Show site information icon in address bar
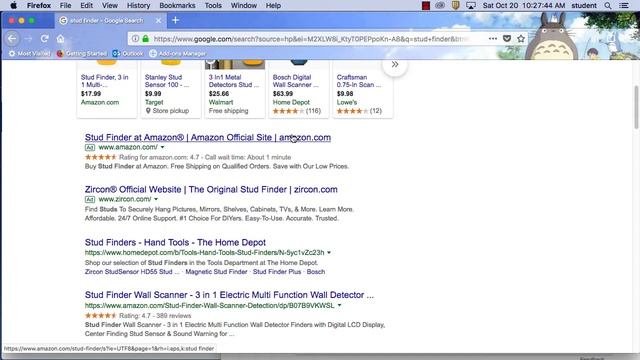 click(135, 39)
